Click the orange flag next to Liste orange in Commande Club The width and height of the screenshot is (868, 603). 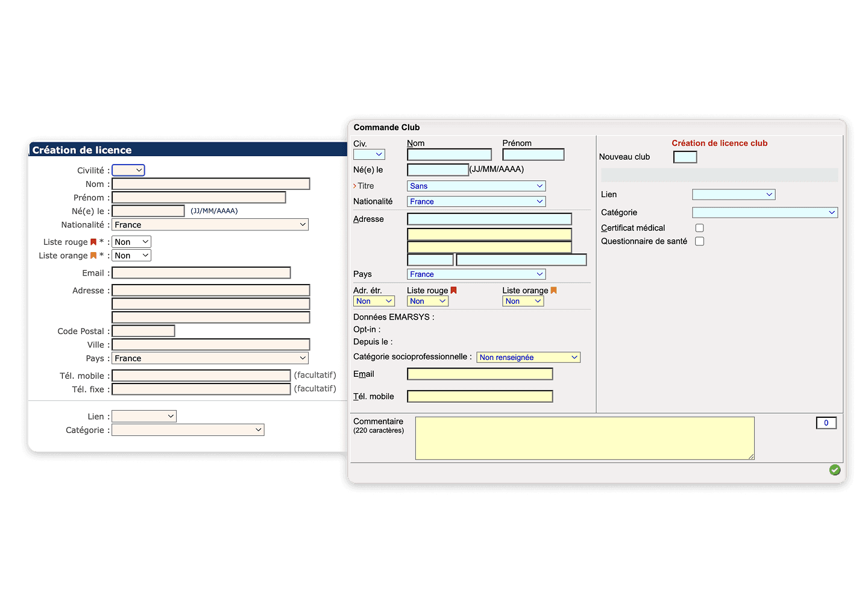pos(552,290)
